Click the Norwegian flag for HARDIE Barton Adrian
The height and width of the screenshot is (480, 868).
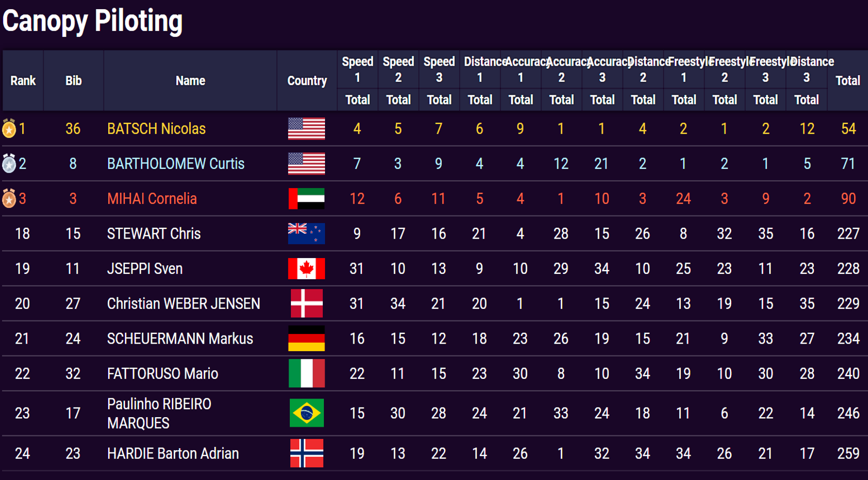307,453
